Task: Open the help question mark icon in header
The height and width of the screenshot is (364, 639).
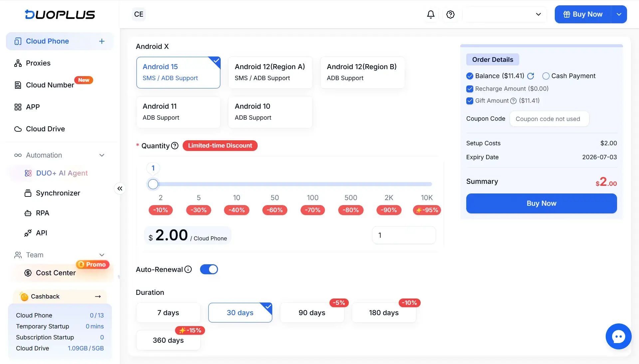Action: (450, 14)
